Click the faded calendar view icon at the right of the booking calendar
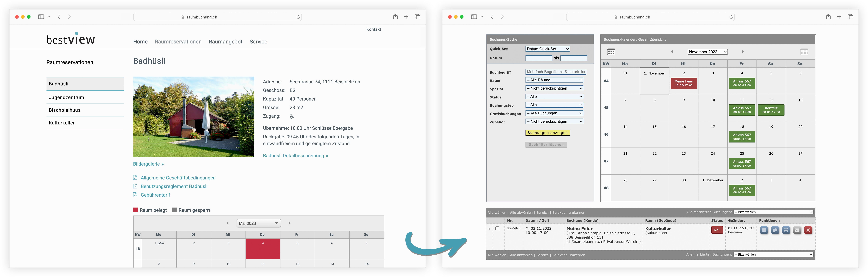Screen dimensions: 868x277 point(804,52)
